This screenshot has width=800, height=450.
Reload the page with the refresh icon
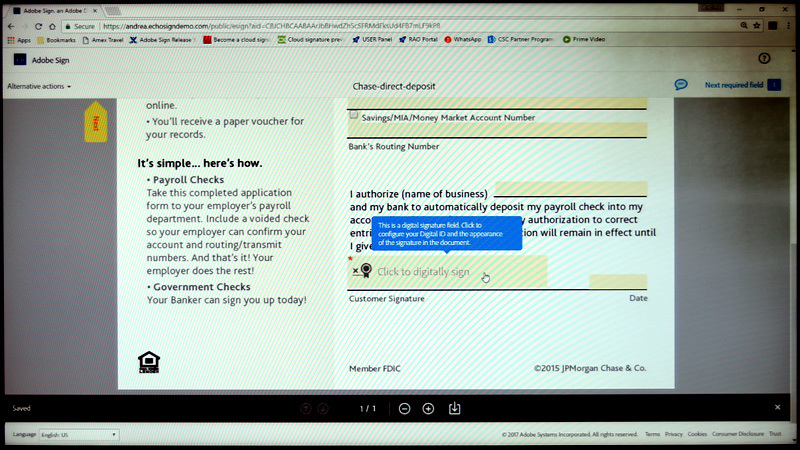[x=38, y=26]
